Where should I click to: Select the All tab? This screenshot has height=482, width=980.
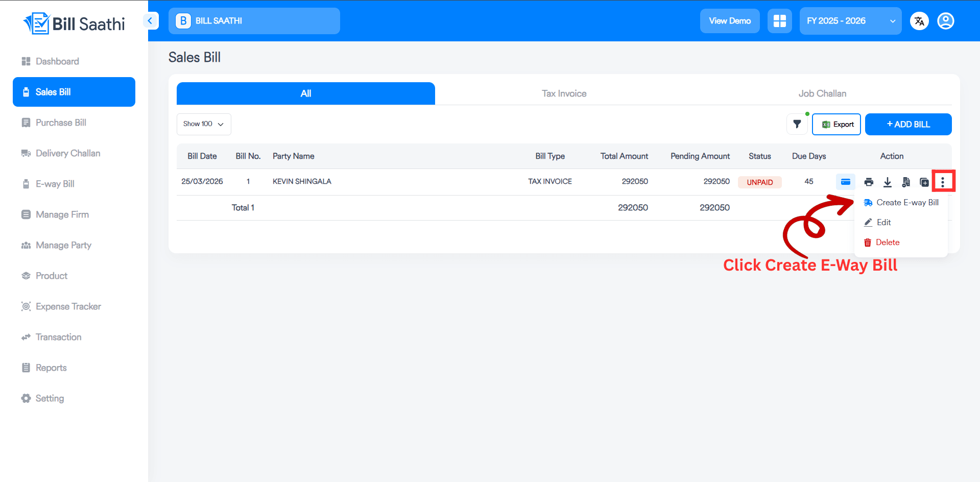coord(306,93)
